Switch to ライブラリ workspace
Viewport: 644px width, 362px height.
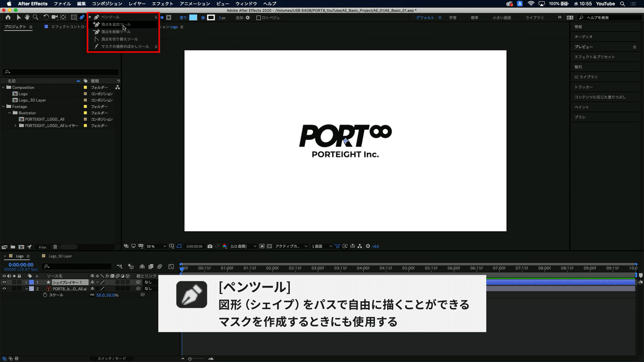(x=534, y=17)
